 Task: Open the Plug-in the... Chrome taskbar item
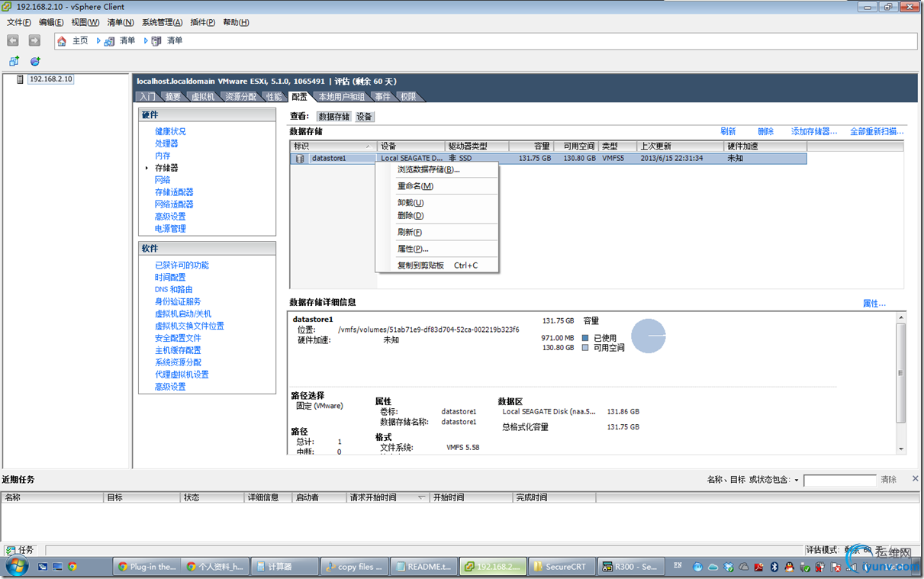[146, 567]
